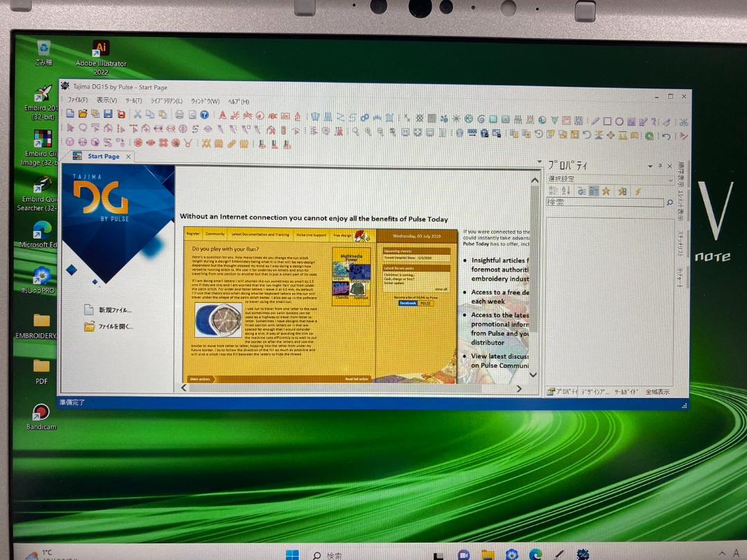Select the Rectangle shape tool

pos(607,122)
